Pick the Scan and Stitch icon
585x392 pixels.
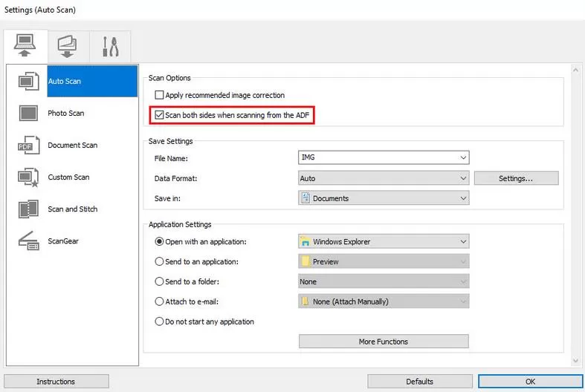tap(28, 209)
